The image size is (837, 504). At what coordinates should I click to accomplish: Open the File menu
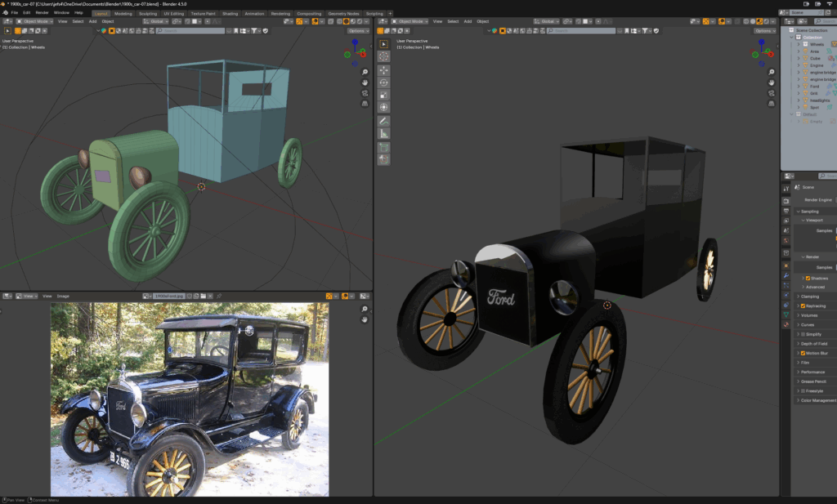tap(15, 13)
